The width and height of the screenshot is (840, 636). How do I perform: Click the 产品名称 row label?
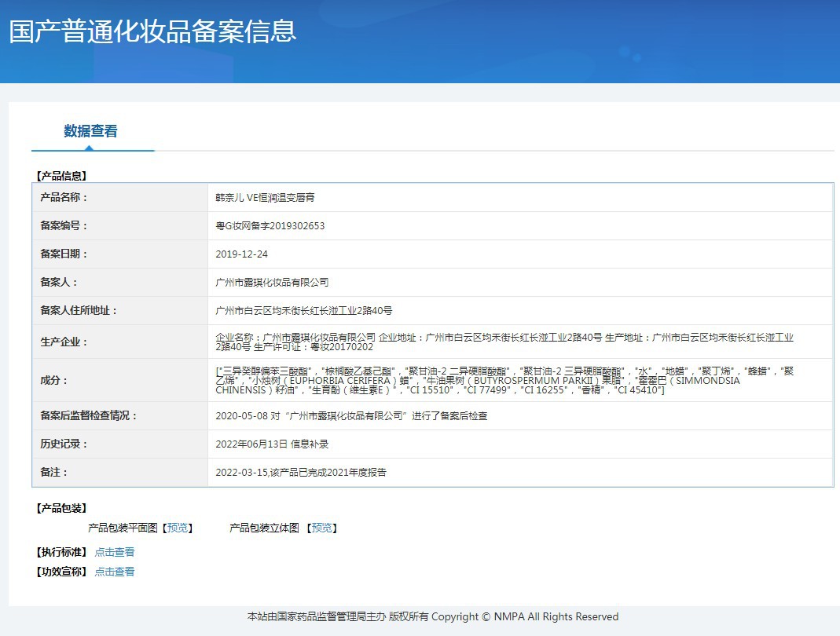tap(64, 198)
